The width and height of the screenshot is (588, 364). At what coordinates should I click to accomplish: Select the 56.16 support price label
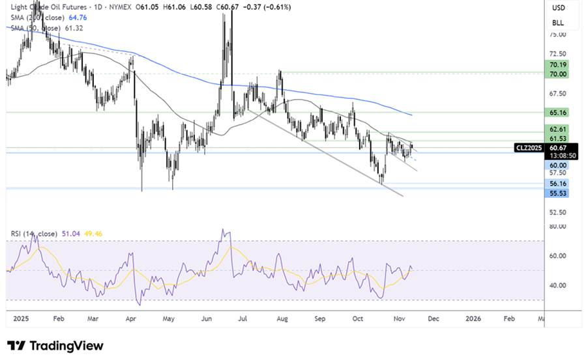tap(558, 184)
